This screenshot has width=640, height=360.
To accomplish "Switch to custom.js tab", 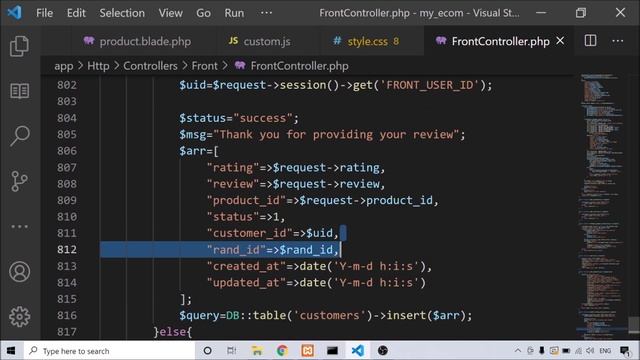I will click(260, 41).
